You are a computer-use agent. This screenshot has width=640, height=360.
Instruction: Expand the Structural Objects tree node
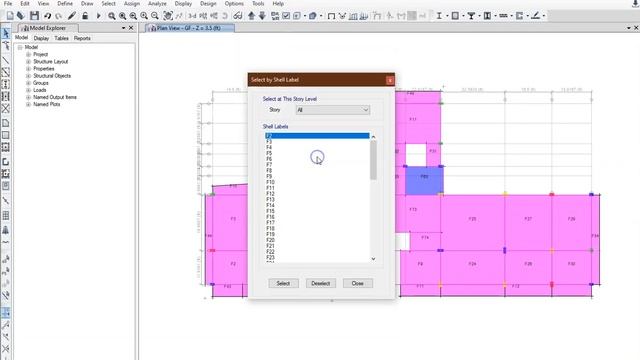pos(28,76)
